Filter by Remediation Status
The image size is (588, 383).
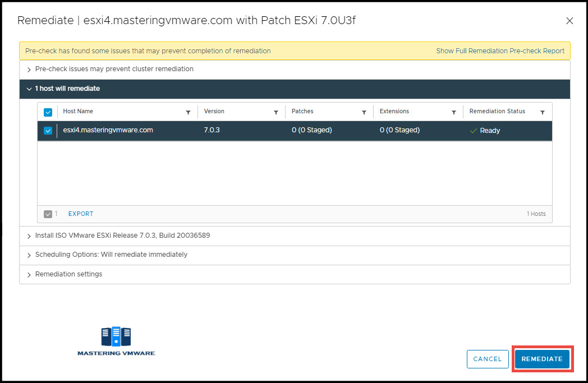(542, 112)
